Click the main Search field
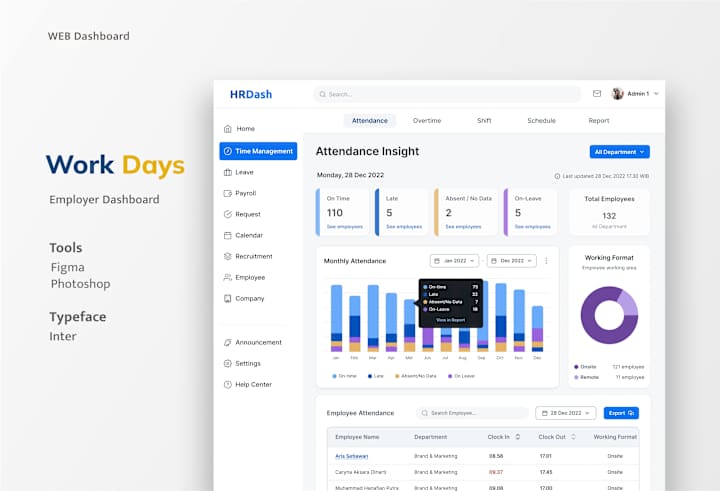This screenshot has width=720, height=491. (x=447, y=94)
